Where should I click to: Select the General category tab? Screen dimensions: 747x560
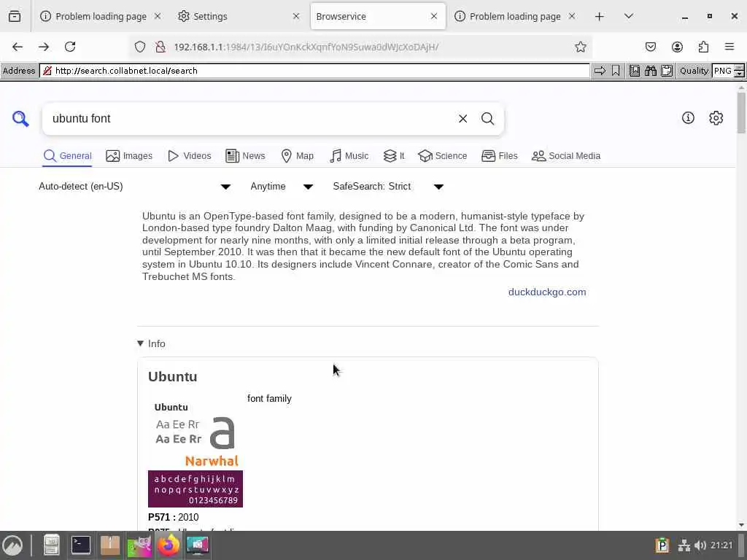67,156
